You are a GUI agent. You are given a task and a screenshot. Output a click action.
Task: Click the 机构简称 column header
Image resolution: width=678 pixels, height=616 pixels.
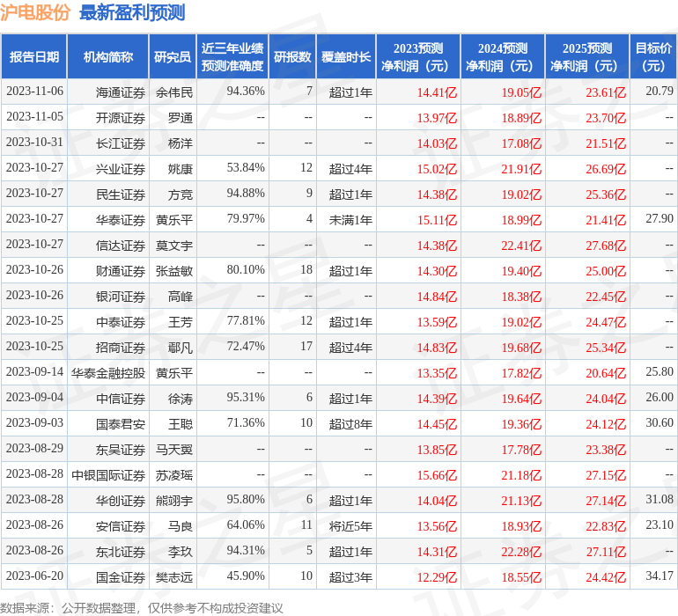point(108,56)
